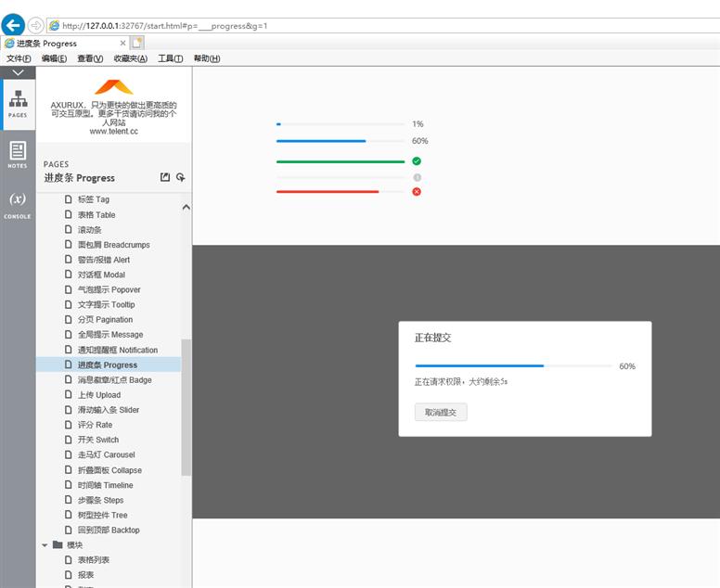The height and width of the screenshot is (588, 720).
Task: Open the 工具(T) menu
Action: 170,58
